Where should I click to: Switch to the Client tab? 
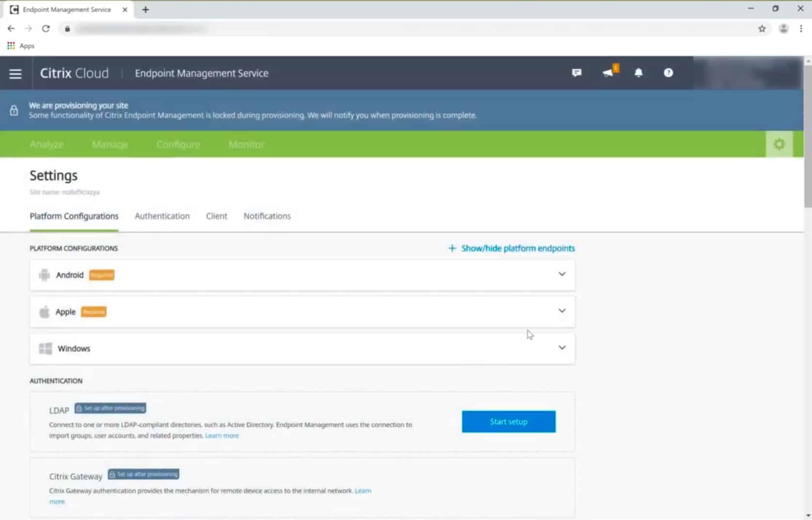[217, 216]
